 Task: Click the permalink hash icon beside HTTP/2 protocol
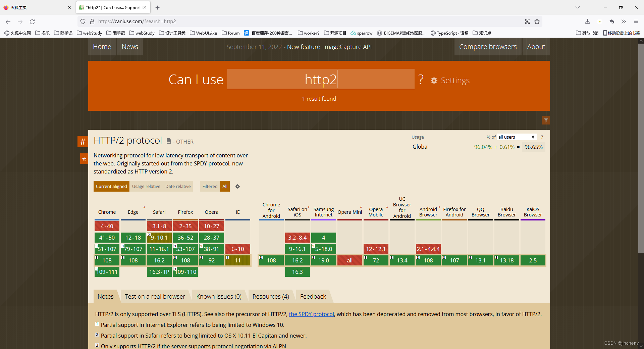(x=83, y=141)
